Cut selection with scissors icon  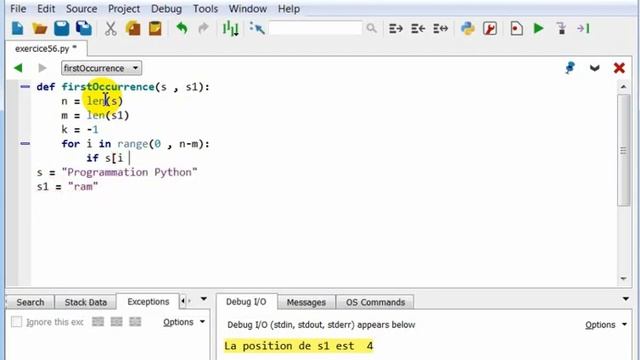[x=111, y=29]
